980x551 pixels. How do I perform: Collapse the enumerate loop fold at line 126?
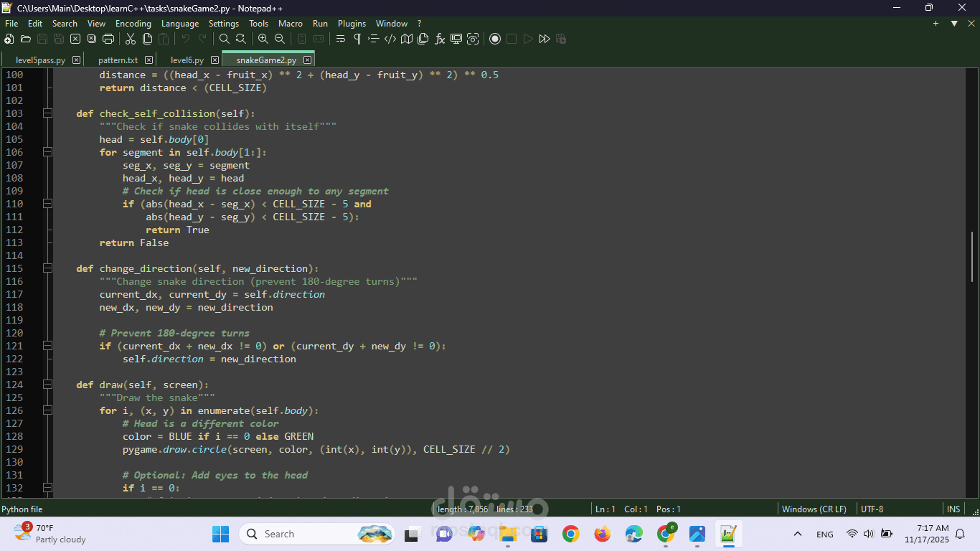coord(47,410)
